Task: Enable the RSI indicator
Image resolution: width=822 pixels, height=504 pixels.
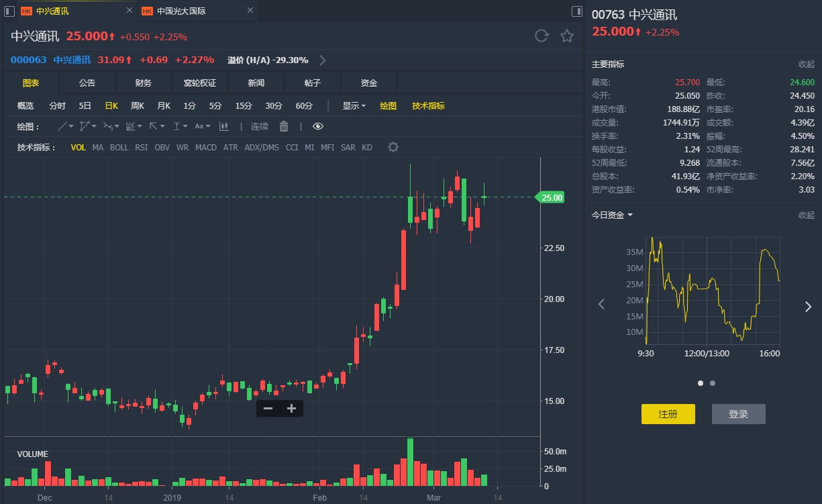Action: [x=142, y=148]
